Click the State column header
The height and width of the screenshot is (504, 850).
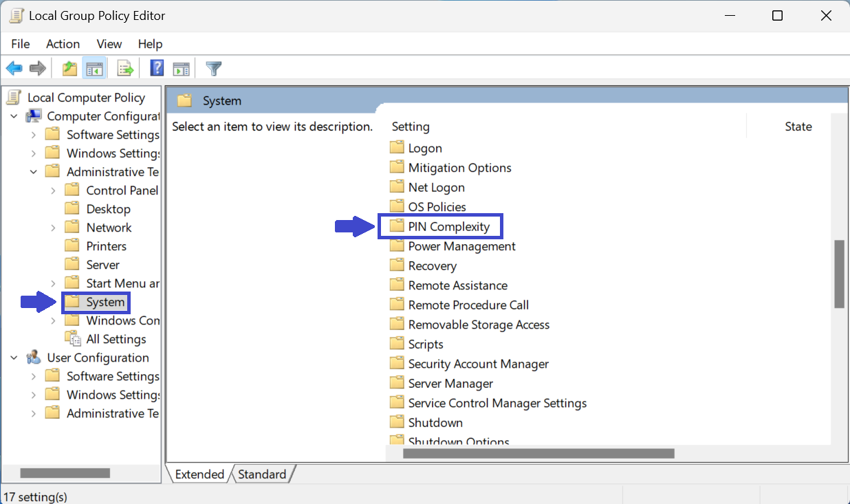coord(798,127)
